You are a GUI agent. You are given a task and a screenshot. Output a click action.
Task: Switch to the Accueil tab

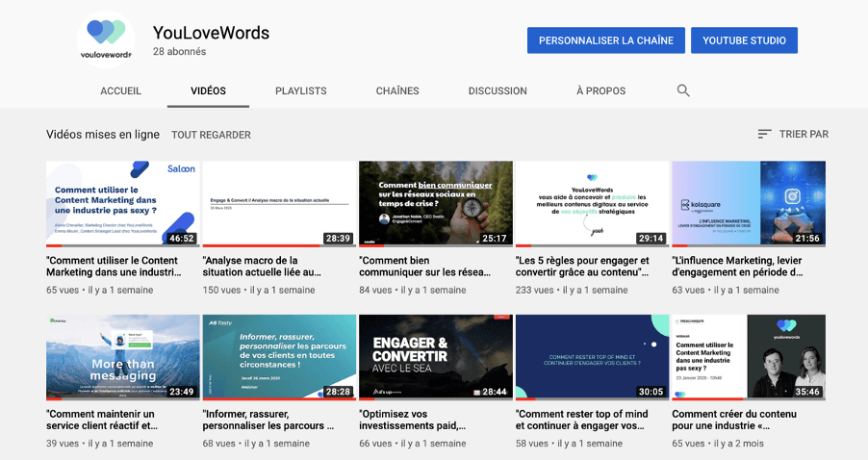(120, 91)
